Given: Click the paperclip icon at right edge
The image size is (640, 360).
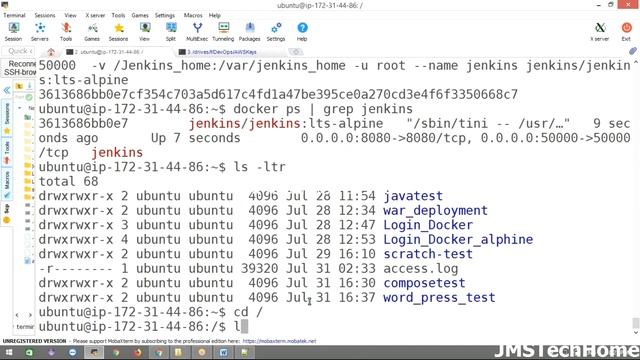Looking at the screenshot, I should (633, 51).
